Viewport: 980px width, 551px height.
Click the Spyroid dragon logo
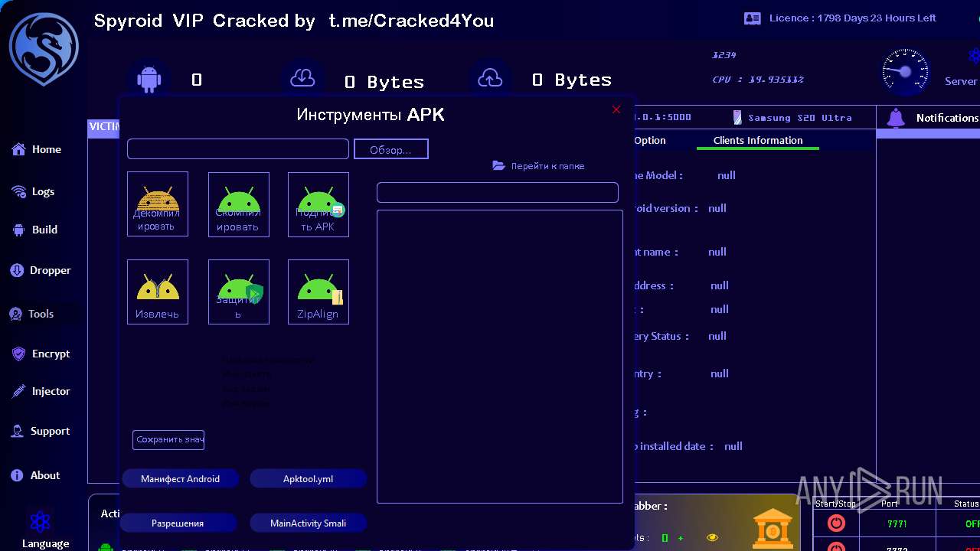[44, 48]
